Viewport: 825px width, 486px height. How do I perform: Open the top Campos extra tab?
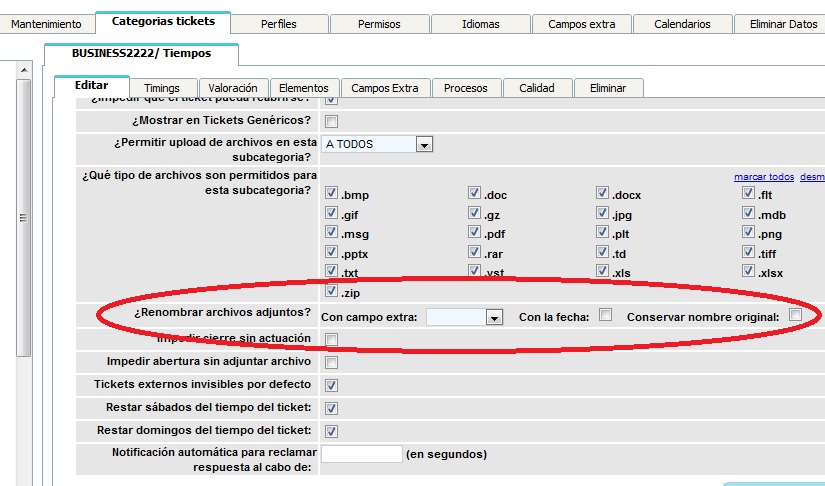[581, 24]
